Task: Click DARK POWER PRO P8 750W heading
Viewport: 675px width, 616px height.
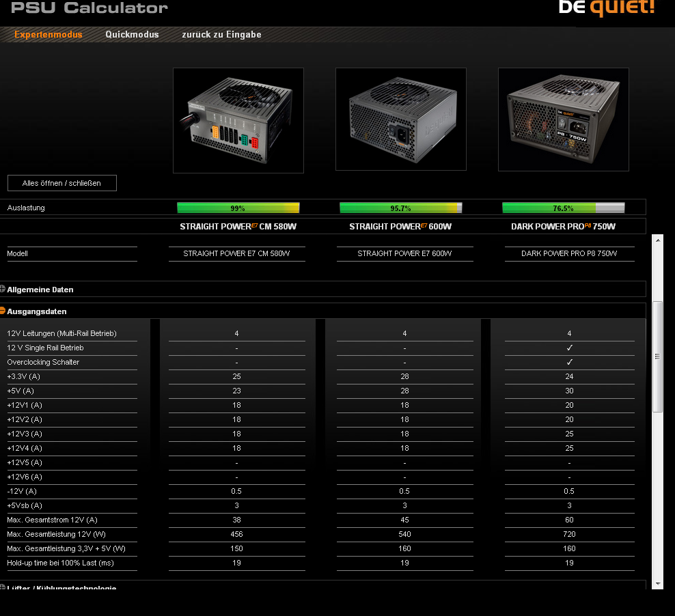Action: click(563, 226)
